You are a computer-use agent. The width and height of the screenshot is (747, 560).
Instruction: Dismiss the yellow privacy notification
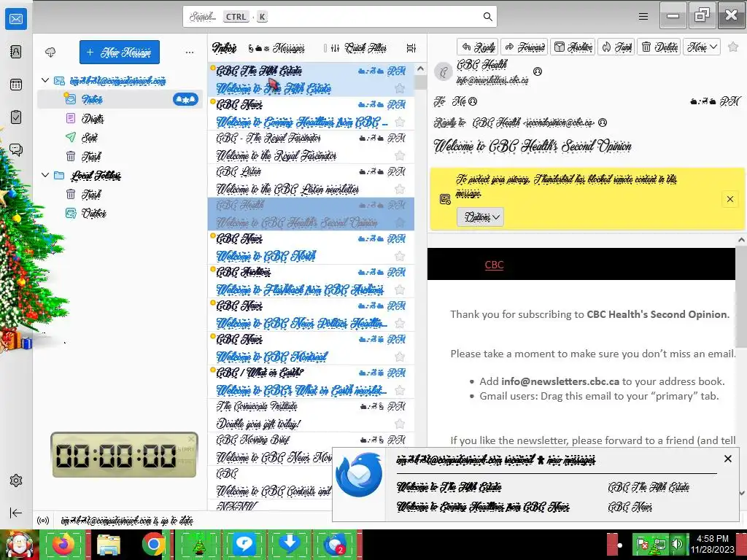point(729,199)
